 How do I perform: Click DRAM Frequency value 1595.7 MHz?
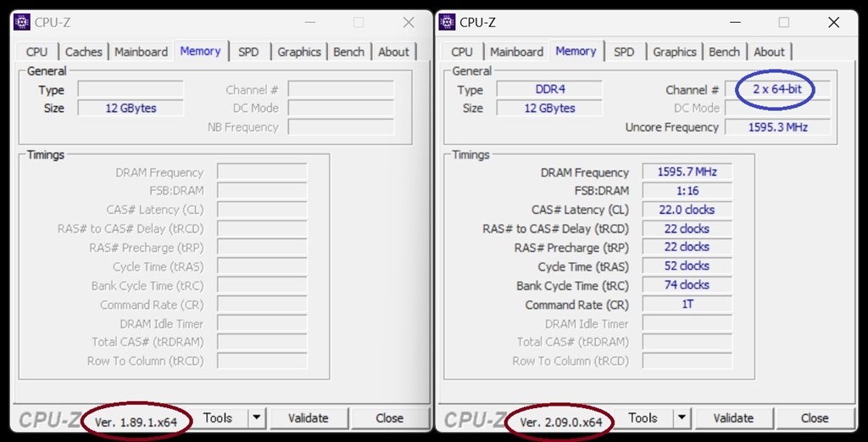687,171
